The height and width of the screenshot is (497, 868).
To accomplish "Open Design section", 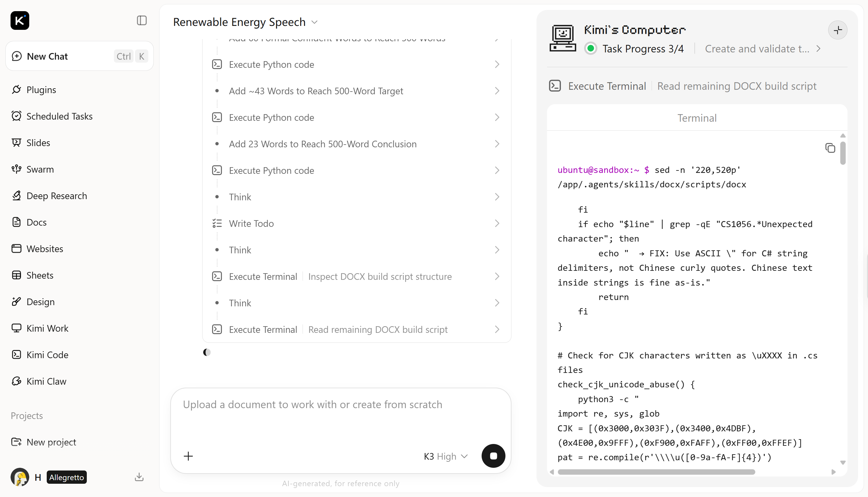I will (x=80, y=302).
